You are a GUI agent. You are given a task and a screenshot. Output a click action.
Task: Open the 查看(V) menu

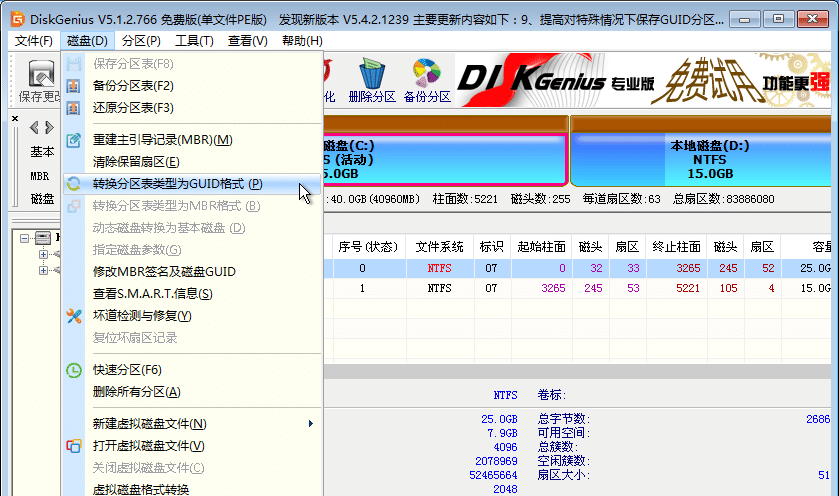247,41
